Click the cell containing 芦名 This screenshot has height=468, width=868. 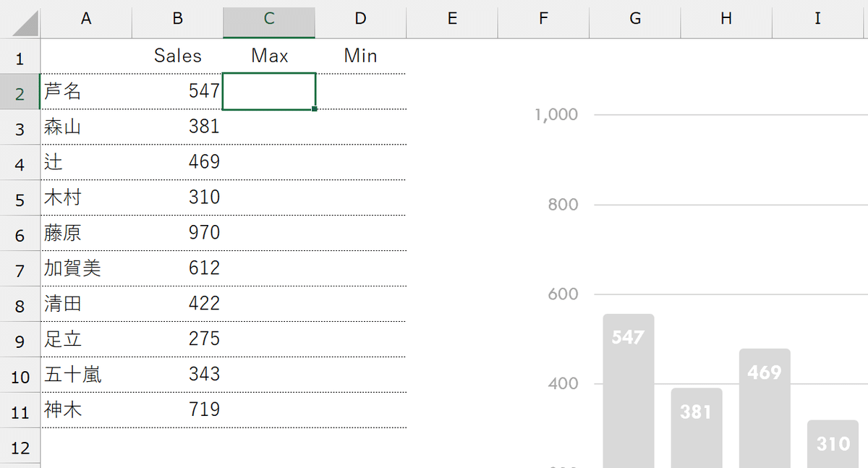point(86,92)
